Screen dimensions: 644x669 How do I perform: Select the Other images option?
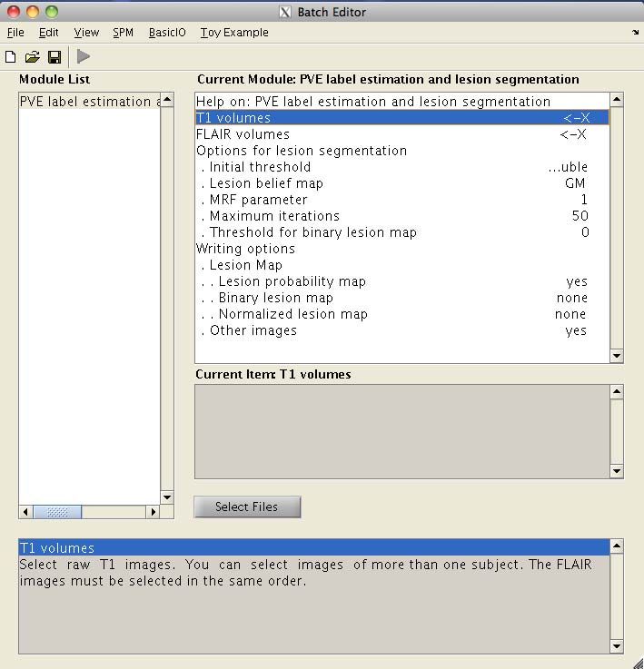click(402, 330)
